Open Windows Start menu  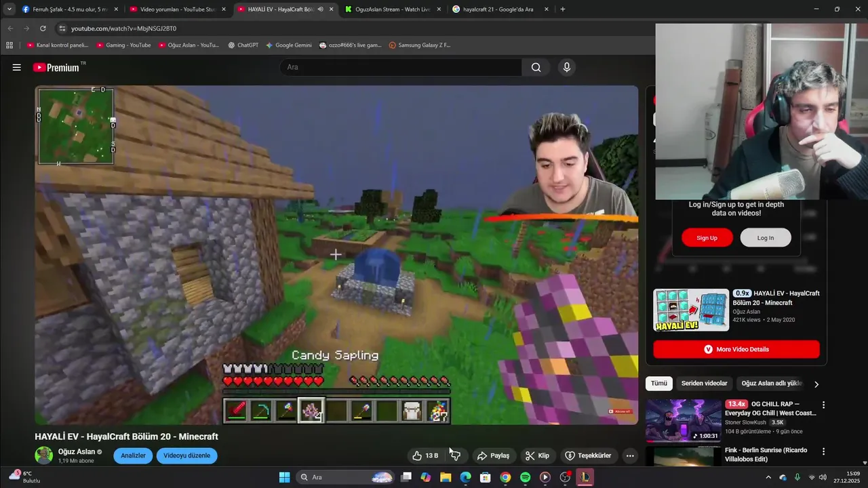coord(284,477)
